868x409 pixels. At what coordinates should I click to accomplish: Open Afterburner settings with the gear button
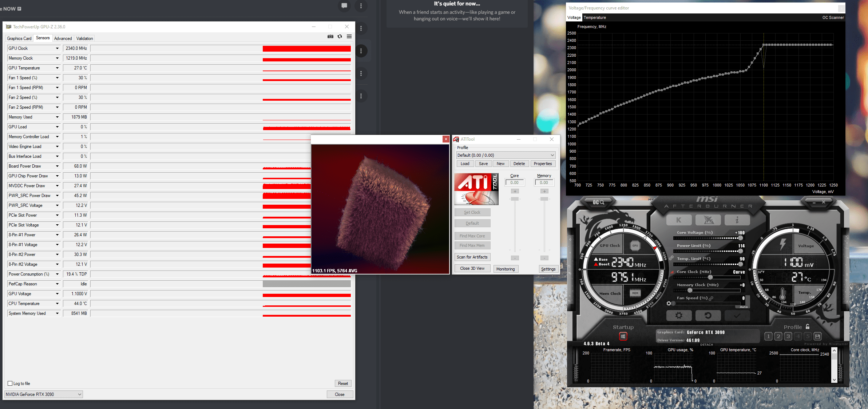[x=679, y=315]
